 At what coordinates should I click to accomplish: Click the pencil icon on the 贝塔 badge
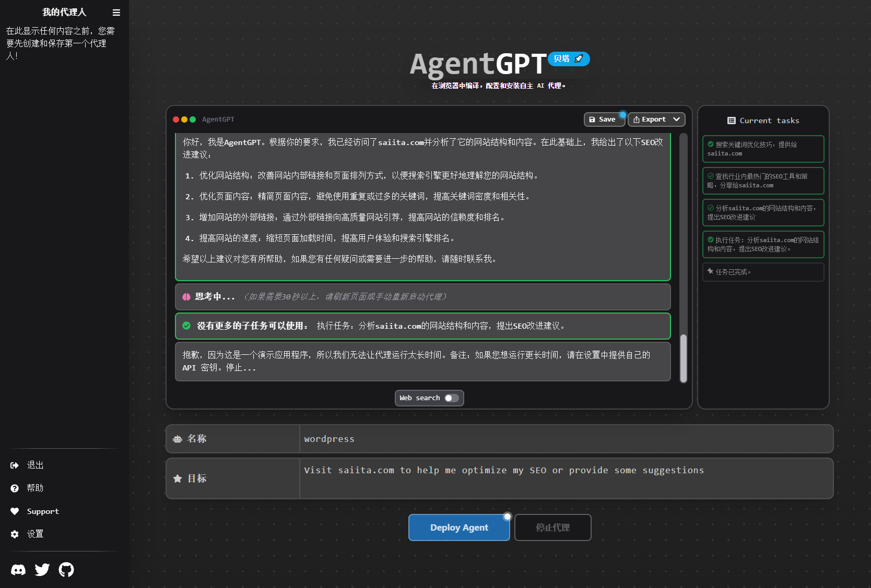pos(579,58)
